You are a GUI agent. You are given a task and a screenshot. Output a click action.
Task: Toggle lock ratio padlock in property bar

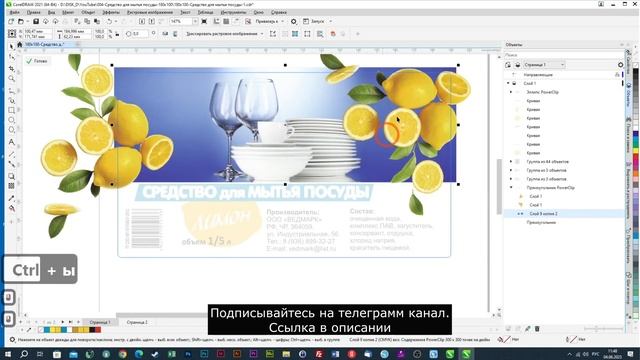118,34
